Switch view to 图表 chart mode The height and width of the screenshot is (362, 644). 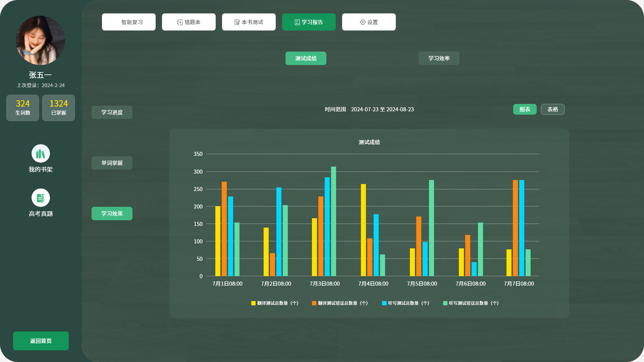[x=525, y=109]
